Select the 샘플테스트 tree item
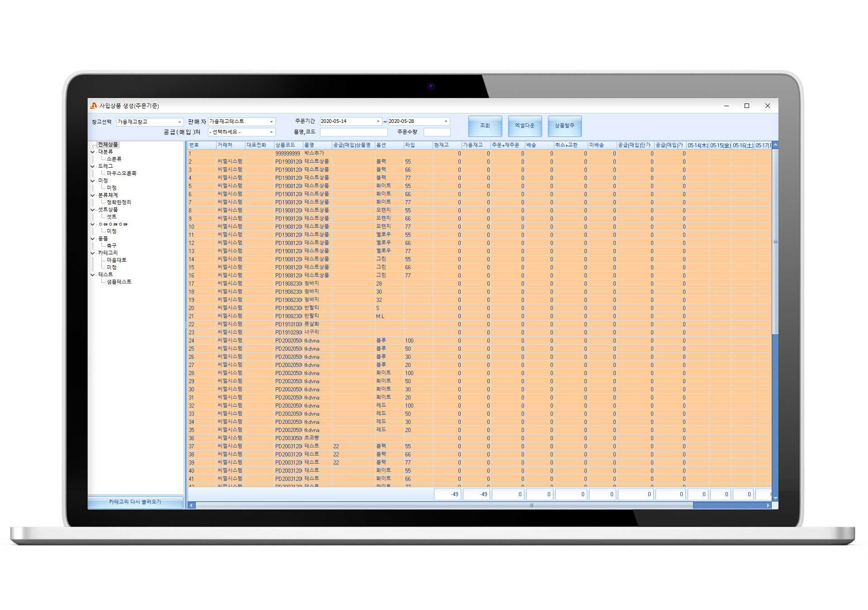This screenshot has width=868, height=610. [119, 282]
